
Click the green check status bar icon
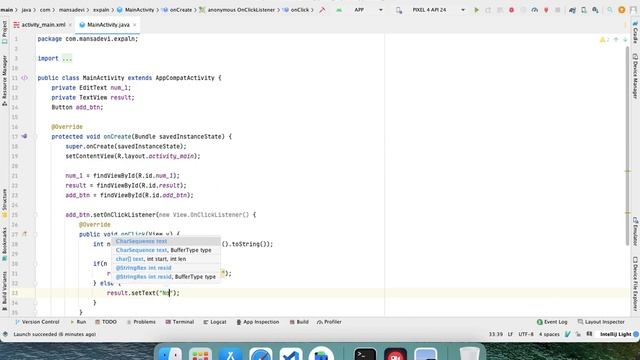[x=567, y=334]
